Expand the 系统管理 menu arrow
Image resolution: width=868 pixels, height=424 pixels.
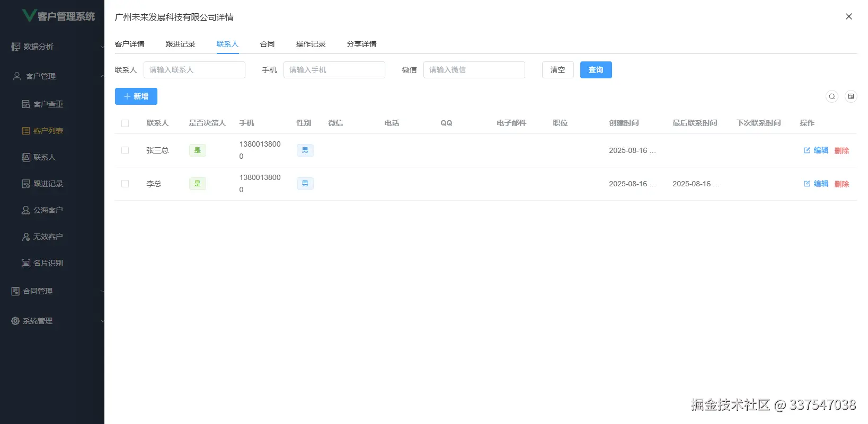102,321
